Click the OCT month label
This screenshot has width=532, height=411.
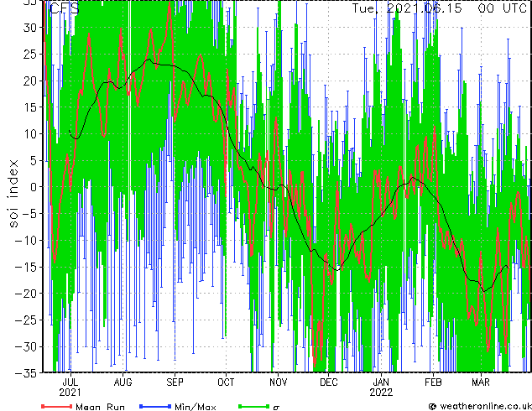(226, 382)
